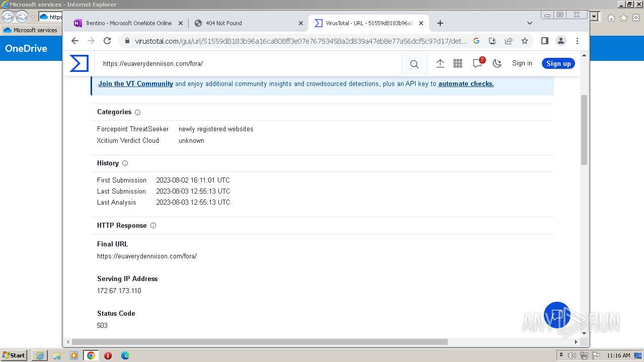This screenshot has width=644, height=362.
Task: Click the OneDrive header label
Action: (x=26, y=49)
